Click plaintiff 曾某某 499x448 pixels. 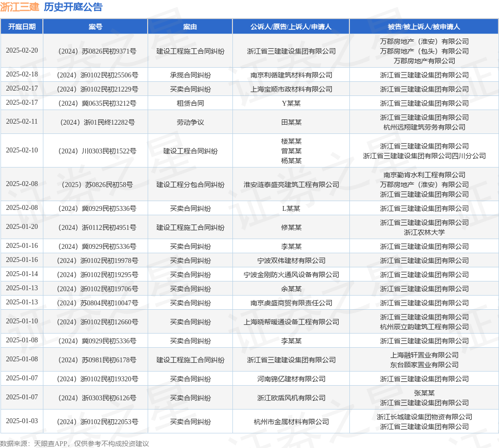click(291, 151)
